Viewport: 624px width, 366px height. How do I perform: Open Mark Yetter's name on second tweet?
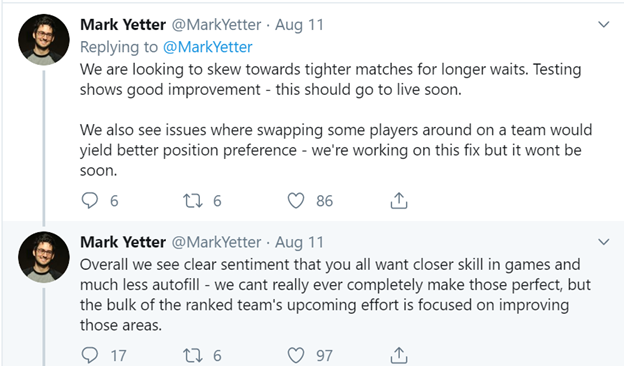point(123,242)
